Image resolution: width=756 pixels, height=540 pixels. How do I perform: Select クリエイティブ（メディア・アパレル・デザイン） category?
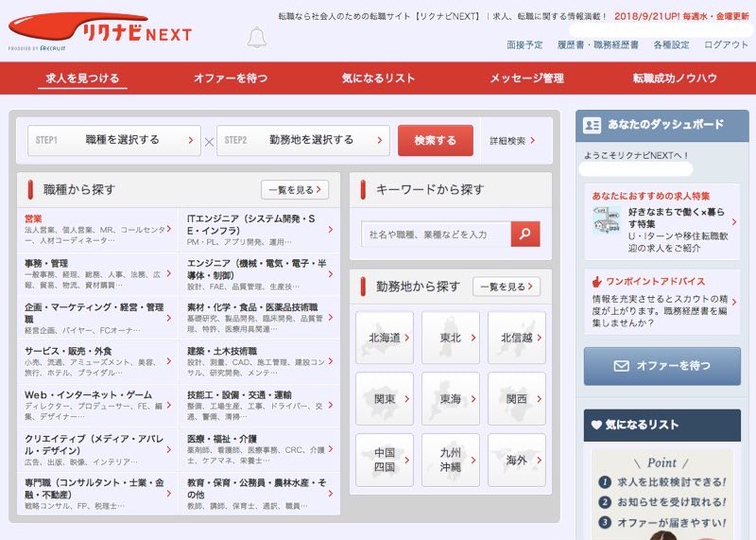(x=98, y=449)
